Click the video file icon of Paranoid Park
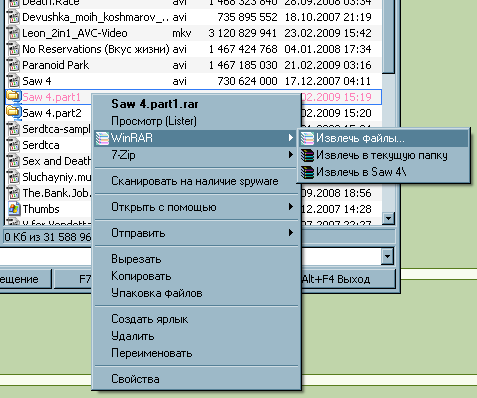The image size is (477, 398). click(x=14, y=65)
